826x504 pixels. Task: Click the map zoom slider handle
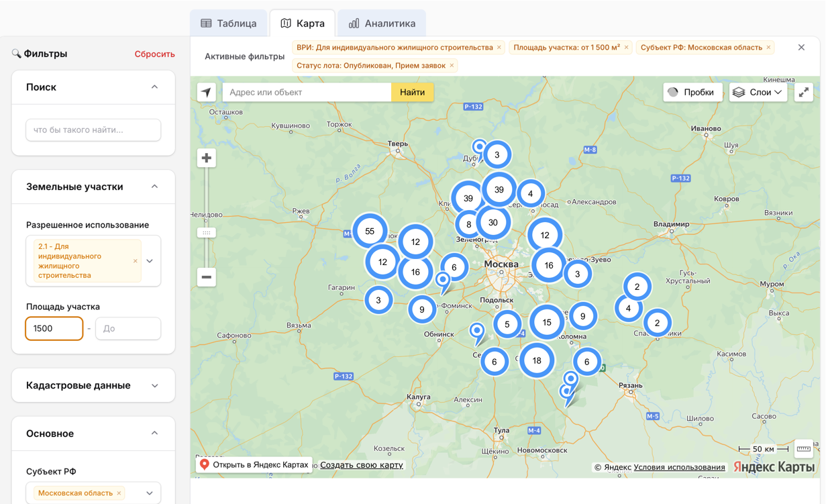coord(207,233)
